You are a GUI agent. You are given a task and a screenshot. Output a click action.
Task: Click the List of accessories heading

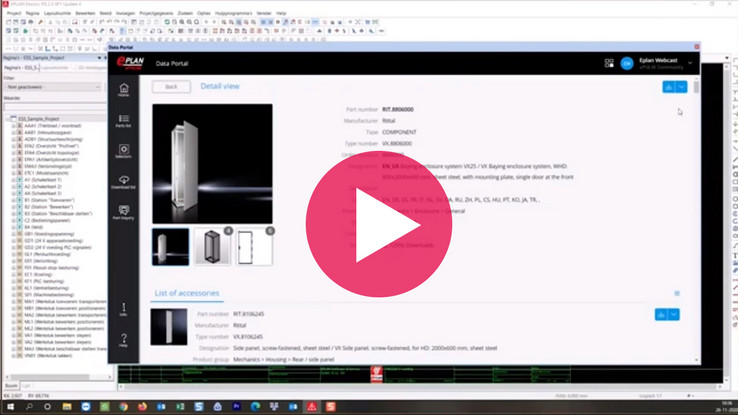[x=187, y=293]
